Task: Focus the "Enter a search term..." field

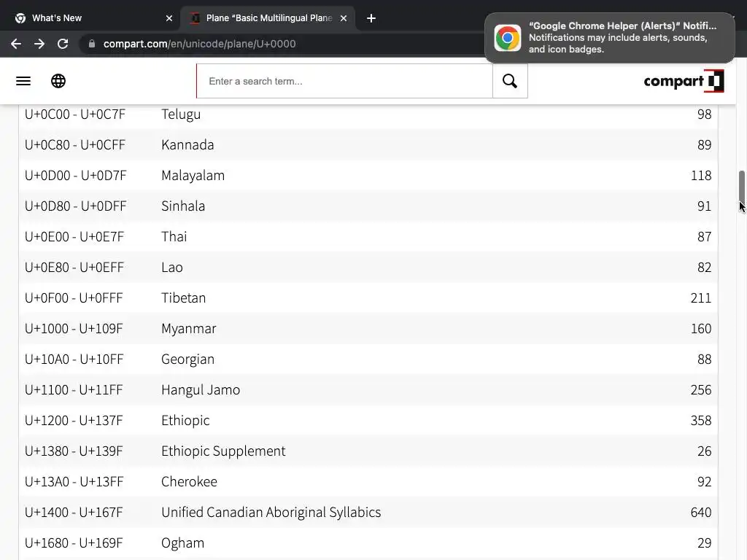Action: coord(344,81)
